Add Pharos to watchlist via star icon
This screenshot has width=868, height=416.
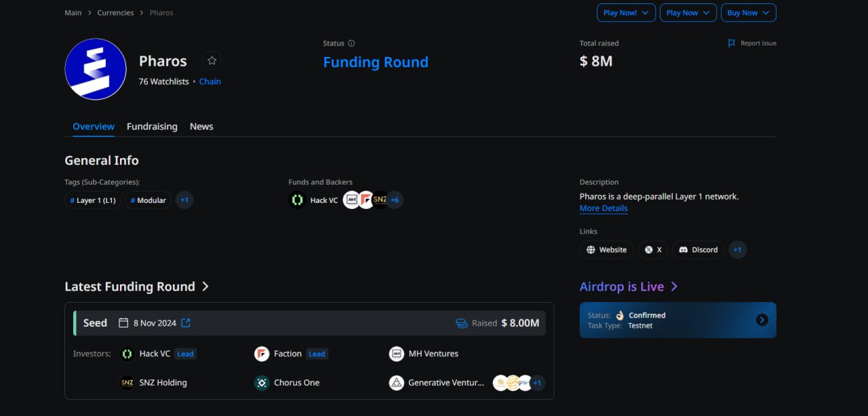(x=212, y=61)
